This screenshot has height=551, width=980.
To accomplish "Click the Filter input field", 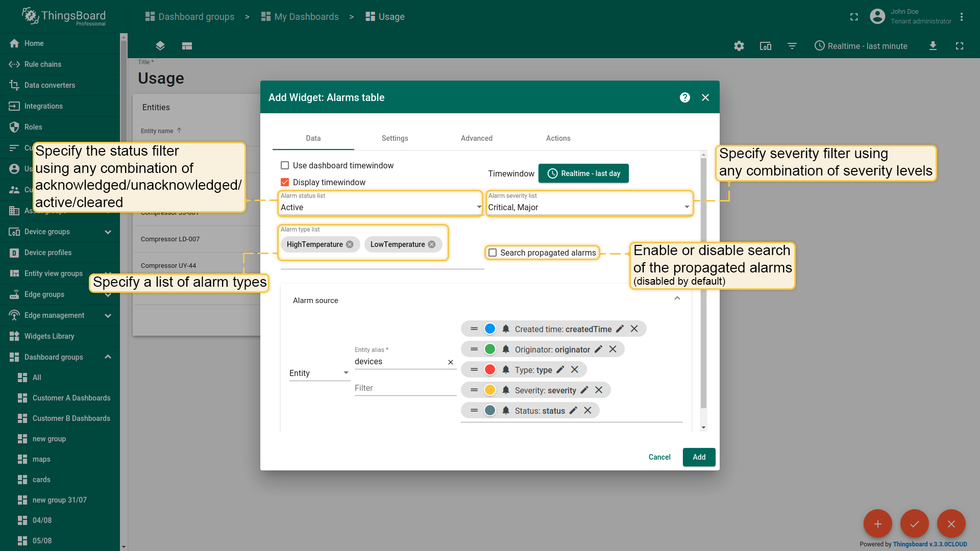I will (x=406, y=388).
